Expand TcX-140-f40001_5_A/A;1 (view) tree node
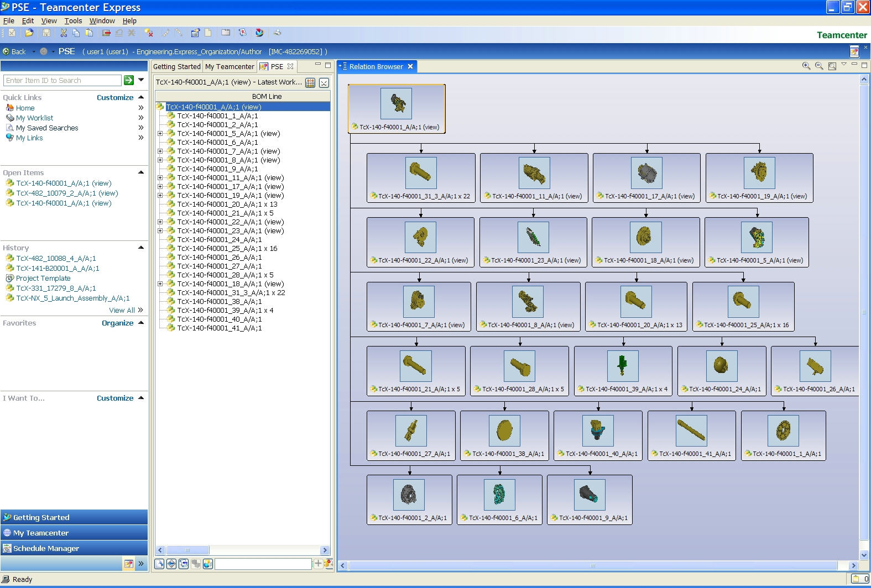Screen dimensions: 871x588 point(160,133)
